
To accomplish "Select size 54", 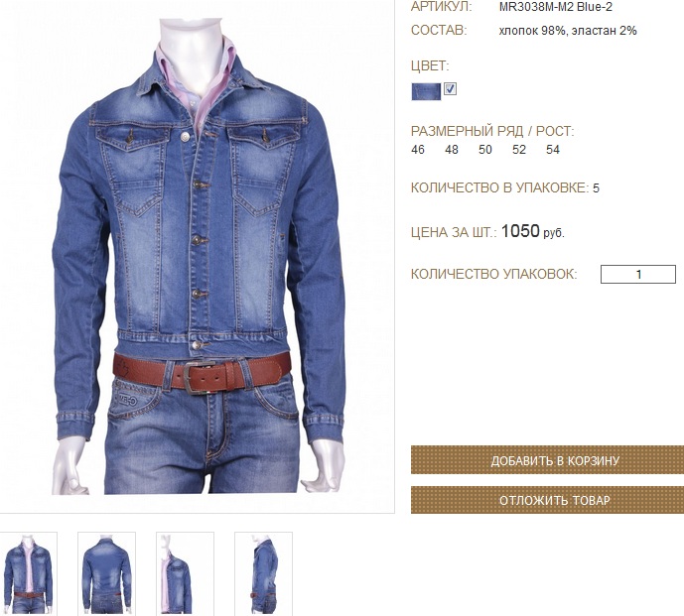I will tap(553, 150).
